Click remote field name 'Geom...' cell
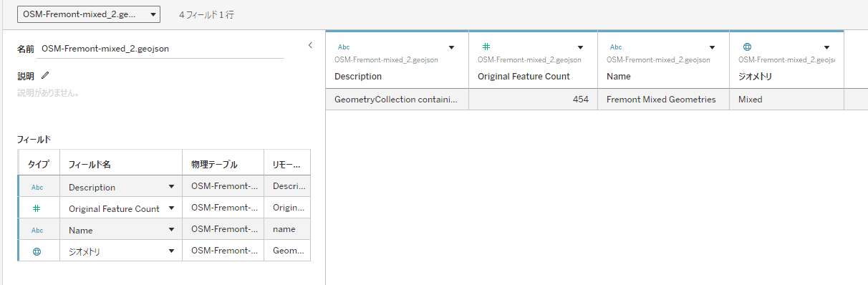868x285 pixels. pos(287,251)
